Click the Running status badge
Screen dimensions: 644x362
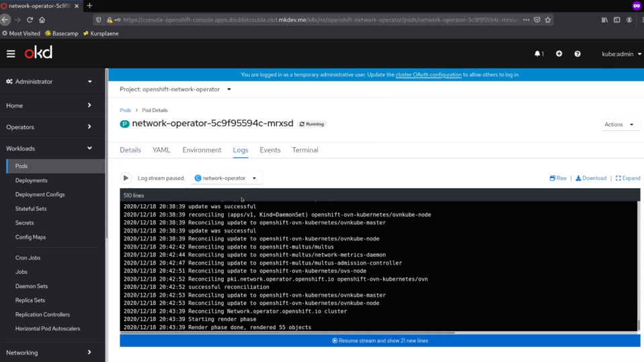point(312,124)
